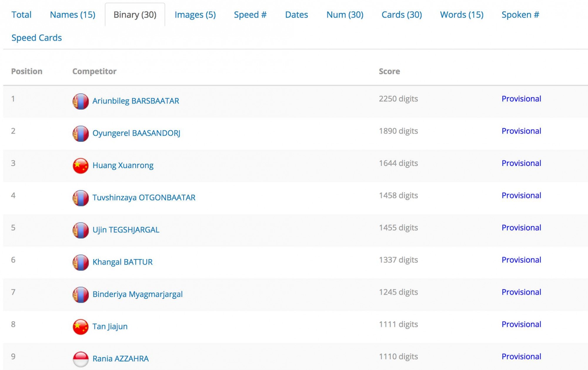This screenshot has width=588, height=370.
Task: Click flag icon beside Binderiya Myagmarjargal
Action: [x=81, y=295]
